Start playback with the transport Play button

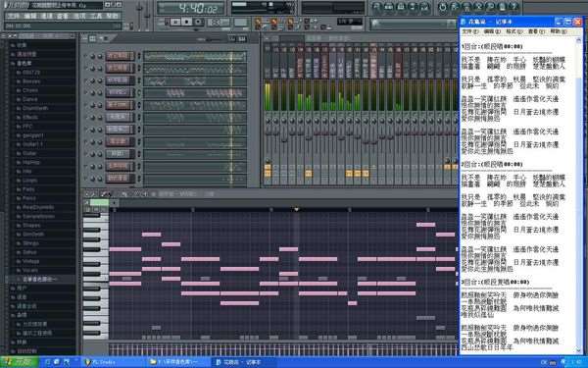(x=175, y=23)
